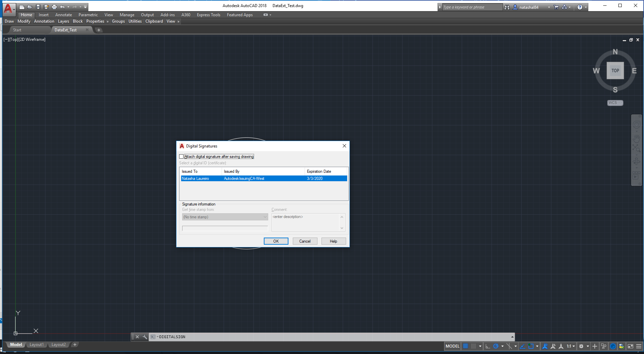This screenshot has width=644, height=354.
Task: Click the Open file folder icon
Action: 30,7
